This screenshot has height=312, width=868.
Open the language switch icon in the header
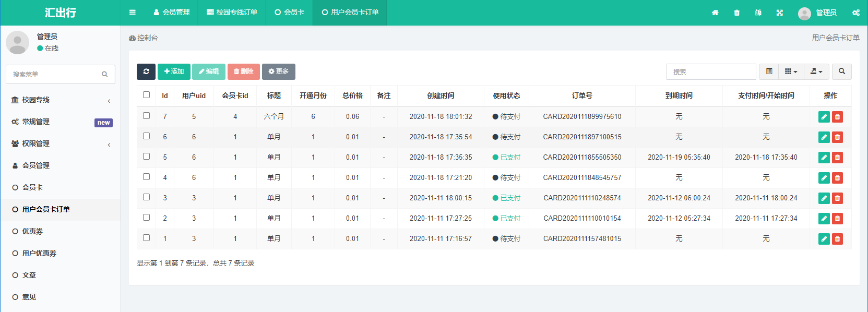coord(758,13)
